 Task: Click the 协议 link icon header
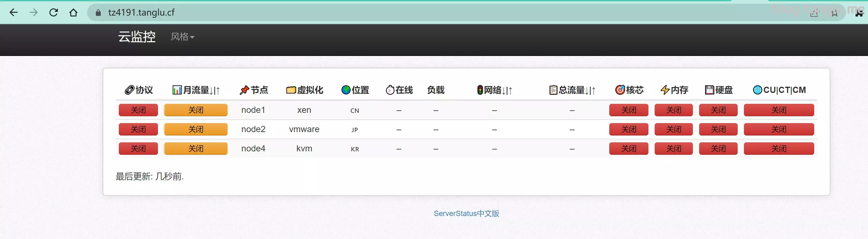[x=138, y=90]
